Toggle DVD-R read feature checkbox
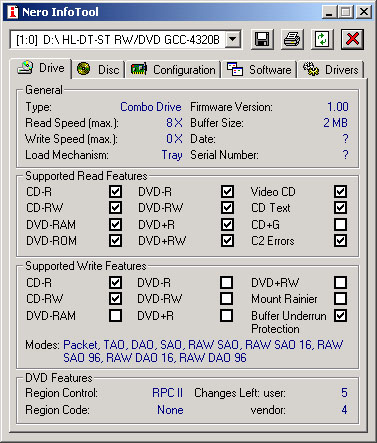This screenshot has height=443, width=377. click(227, 192)
